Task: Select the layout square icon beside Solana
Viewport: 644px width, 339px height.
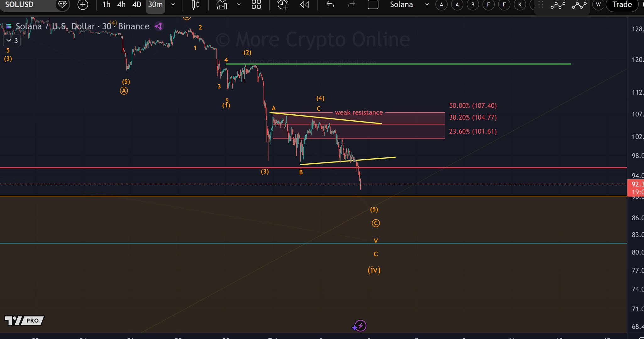Action: 373,5
